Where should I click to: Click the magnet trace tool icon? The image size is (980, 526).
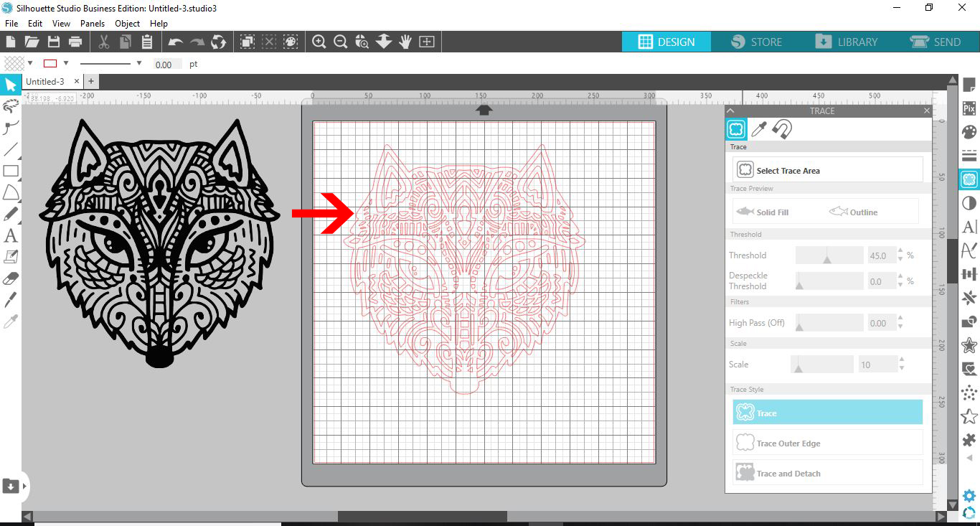pyautogui.click(x=782, y=129)
